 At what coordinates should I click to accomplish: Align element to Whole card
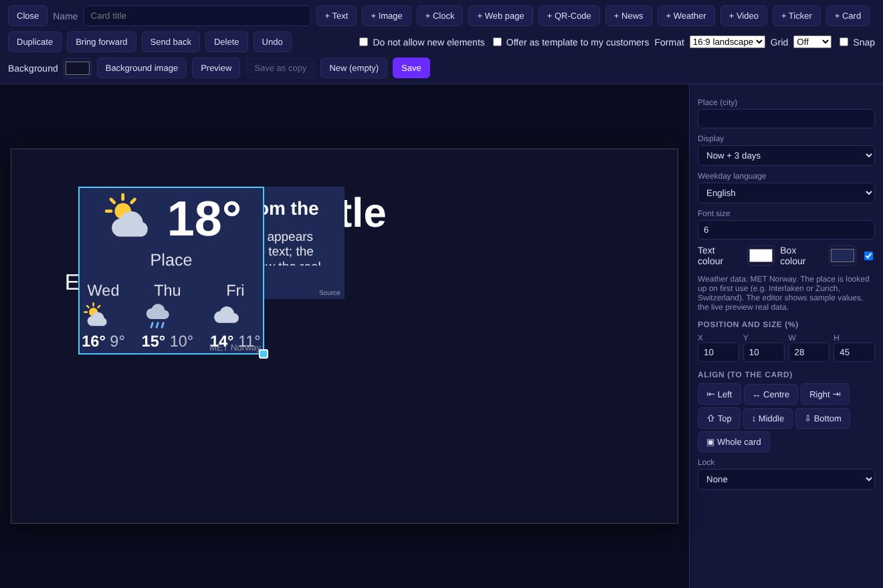point(734,442)
